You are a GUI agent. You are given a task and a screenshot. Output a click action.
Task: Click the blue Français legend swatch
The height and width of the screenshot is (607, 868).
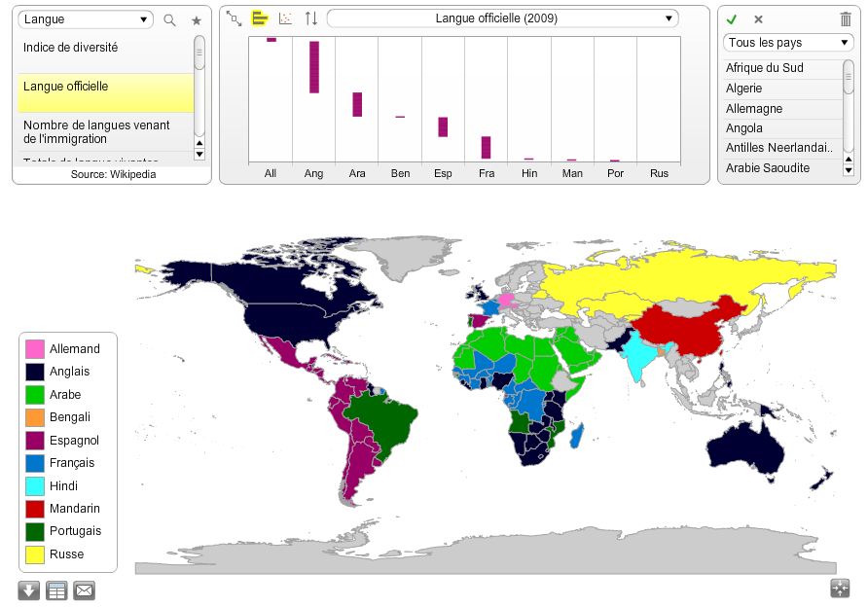tap(35, 463)
